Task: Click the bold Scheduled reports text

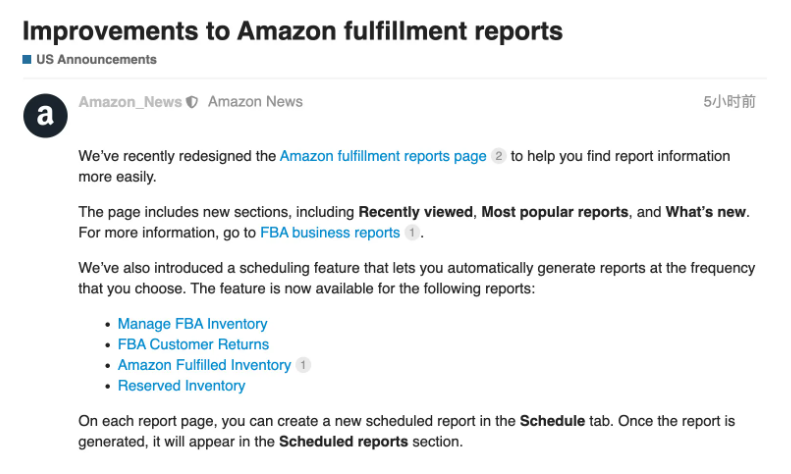Action: (x=344, y=442)
